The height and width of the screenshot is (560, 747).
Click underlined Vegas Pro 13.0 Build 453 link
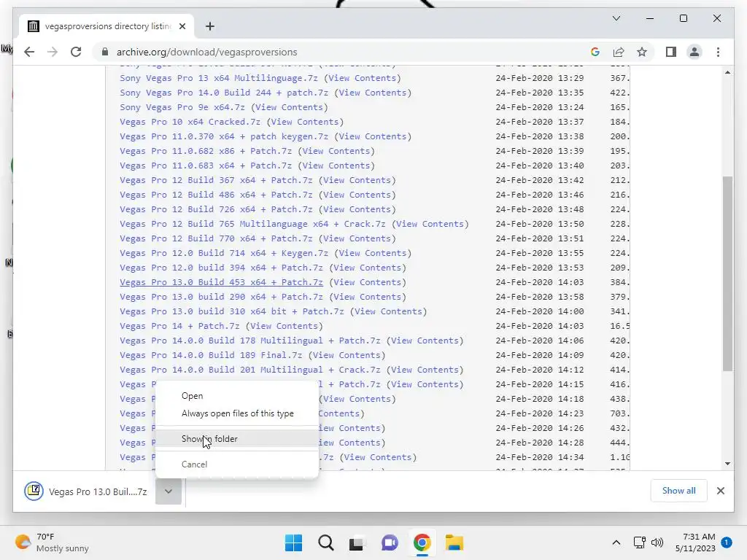(x=221, y=282)
